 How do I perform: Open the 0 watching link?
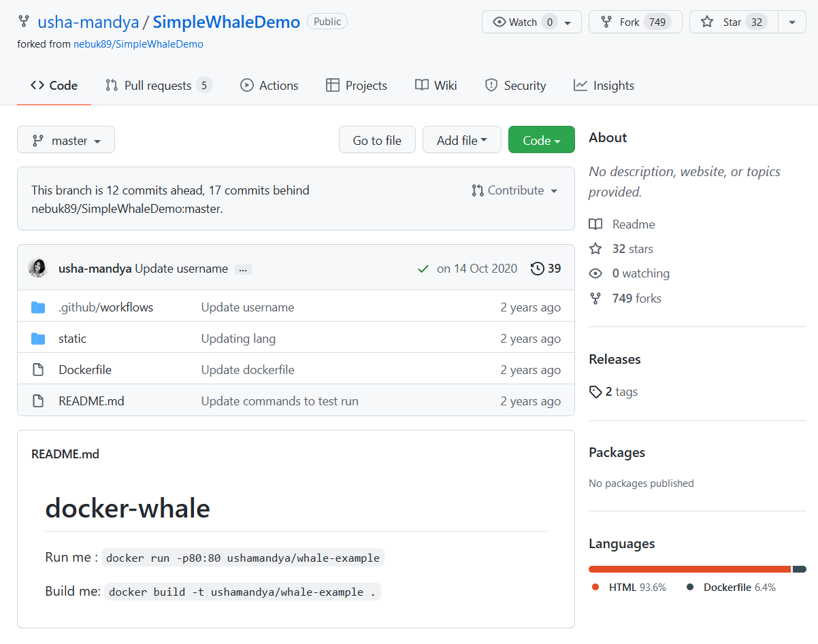click(629, 273)
